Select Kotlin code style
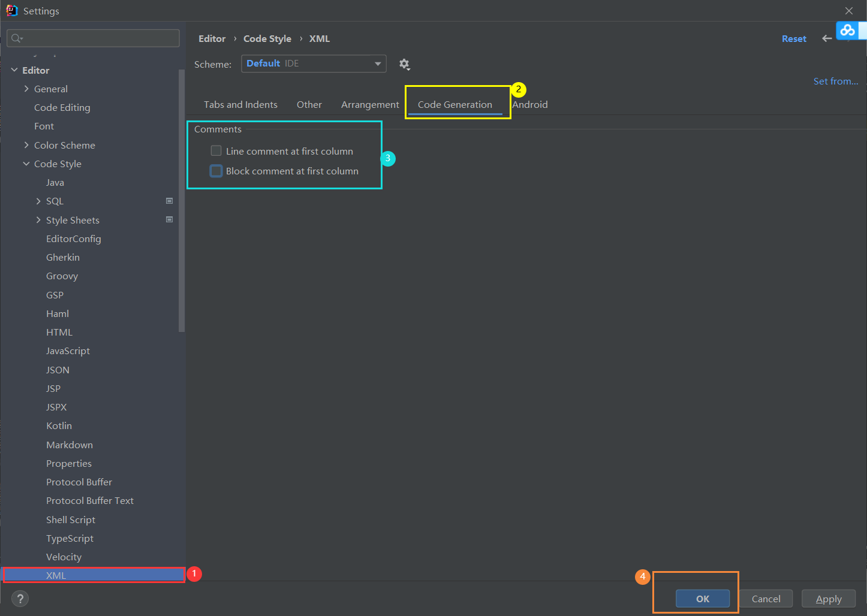Viewport: 867px width, 616px height. tap(59, 425)
